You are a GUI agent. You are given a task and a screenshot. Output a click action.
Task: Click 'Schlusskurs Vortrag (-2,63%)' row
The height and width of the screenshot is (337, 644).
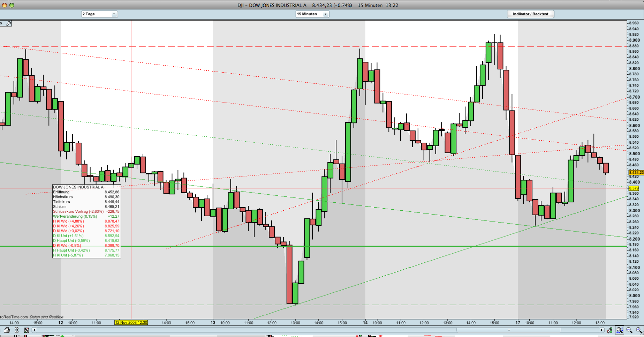(86, 212)
